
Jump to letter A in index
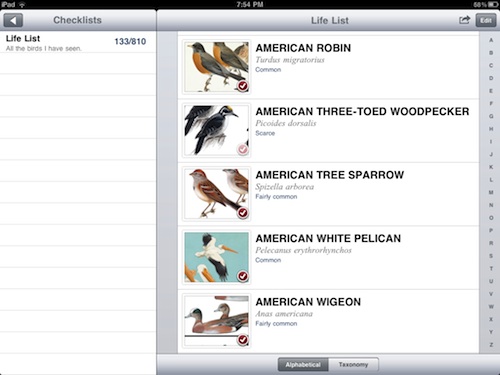[491, 40]
